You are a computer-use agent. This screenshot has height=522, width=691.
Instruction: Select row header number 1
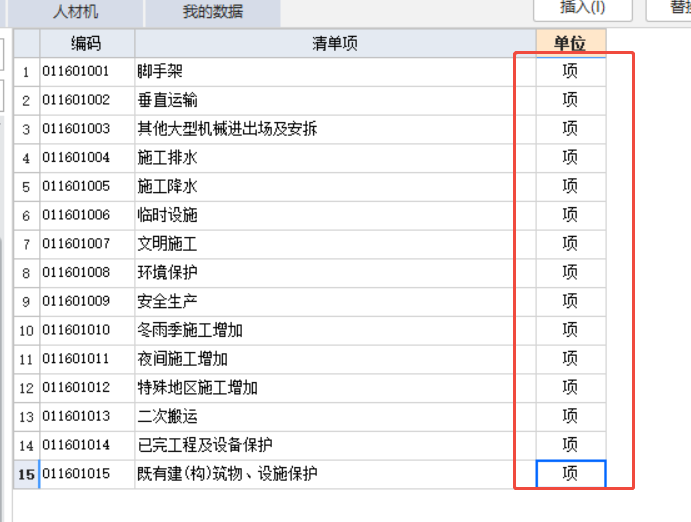pos(26,71)
